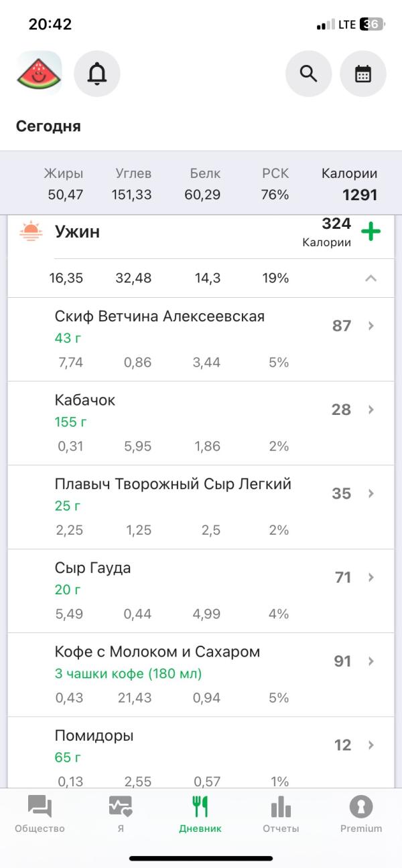Open Сыр Гауда entry arrow
This screenshot has height=868, width=402.
[x=372, y=577]
